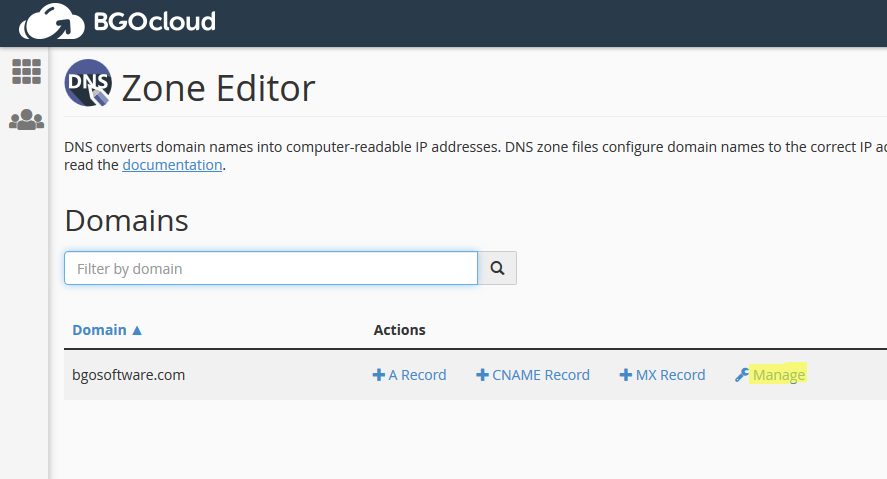This screenshot has width=887, height=479.
Task: Add a CNAME Record for bgosoftware.com
Action: (533, 375)
